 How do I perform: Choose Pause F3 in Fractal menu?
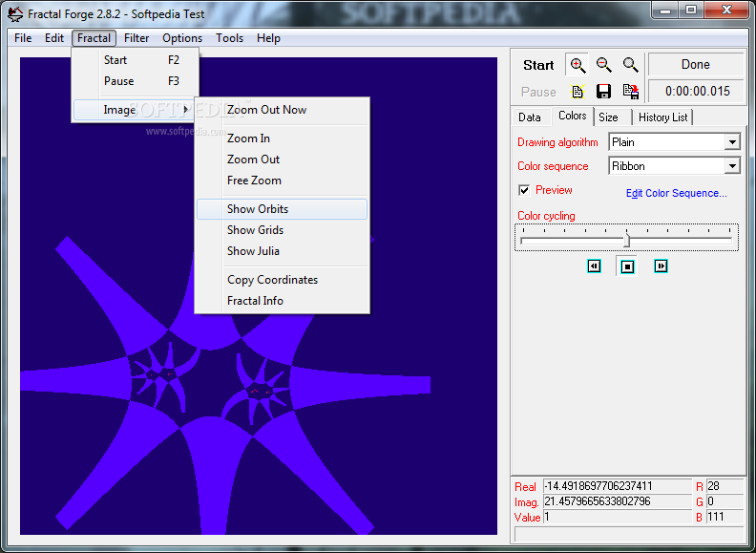coord(136,81)
